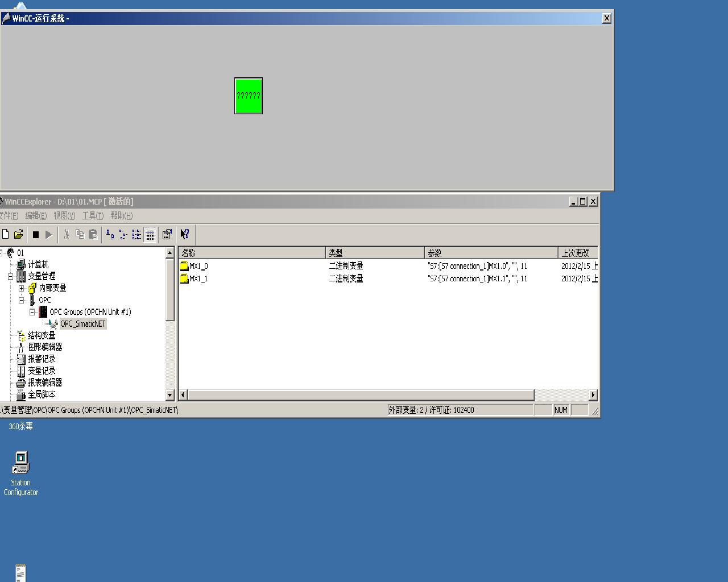Click the 内部变量 internal tags icon

click(32, 288)
